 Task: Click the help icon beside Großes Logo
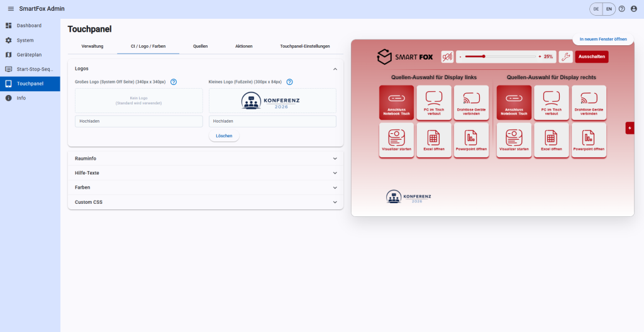coord(174,82)
